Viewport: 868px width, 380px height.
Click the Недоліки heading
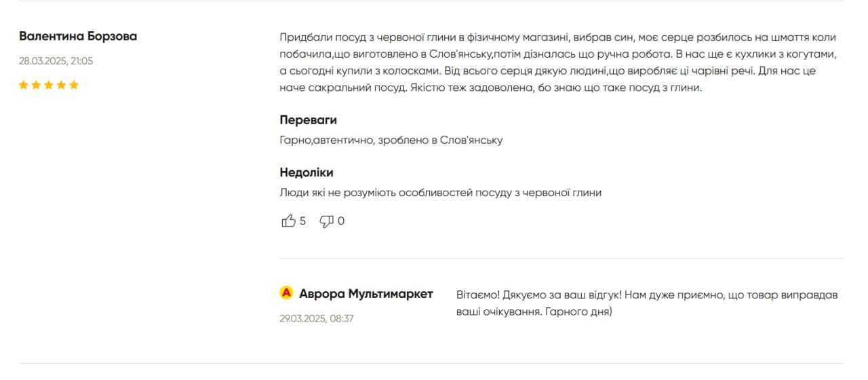click(x=307, y=172)
